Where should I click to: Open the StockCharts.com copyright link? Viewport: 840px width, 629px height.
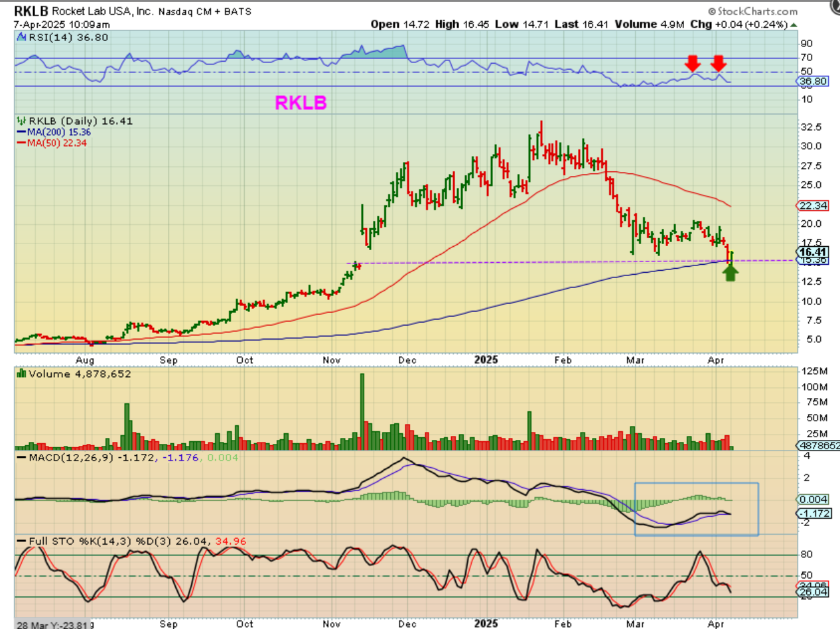752,11
